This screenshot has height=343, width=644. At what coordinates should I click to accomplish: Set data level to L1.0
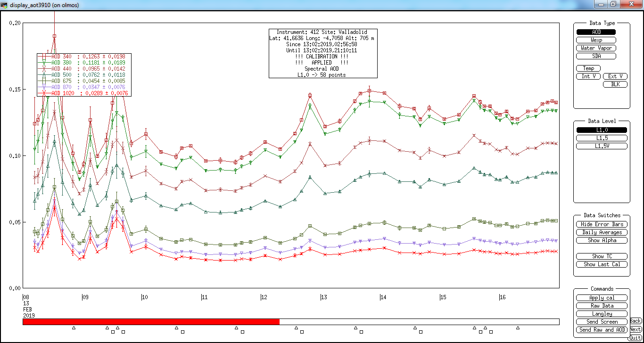pyautogui.click(x=602, y=130)
